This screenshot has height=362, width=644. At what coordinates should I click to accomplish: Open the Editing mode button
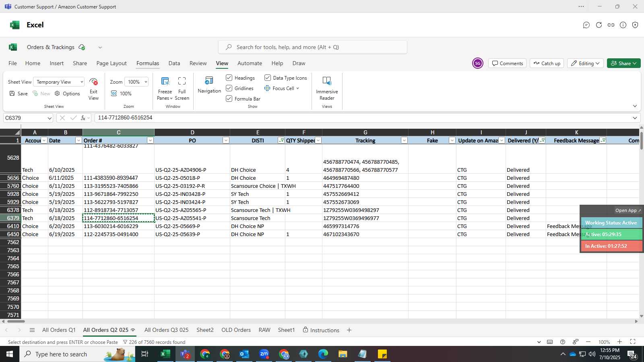coord(585,63)
